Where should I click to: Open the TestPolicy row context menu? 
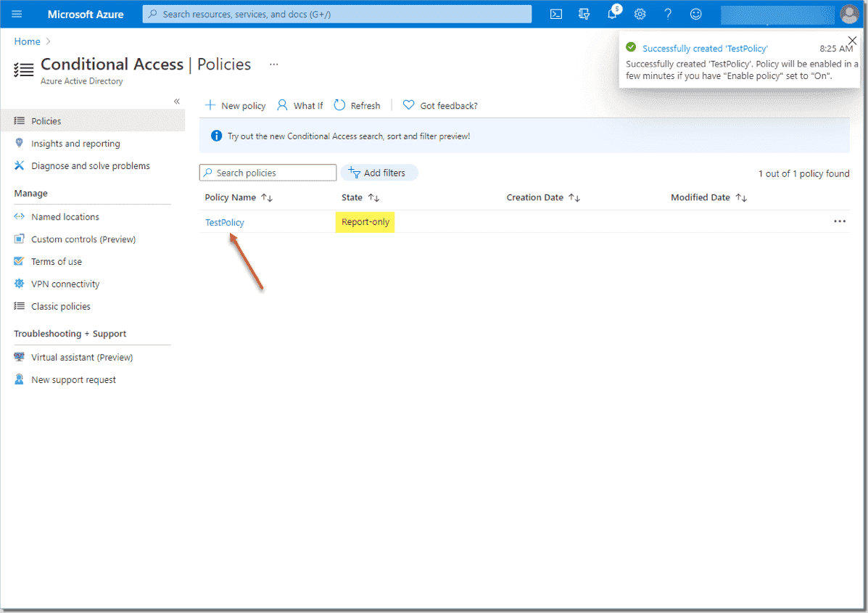840,221
